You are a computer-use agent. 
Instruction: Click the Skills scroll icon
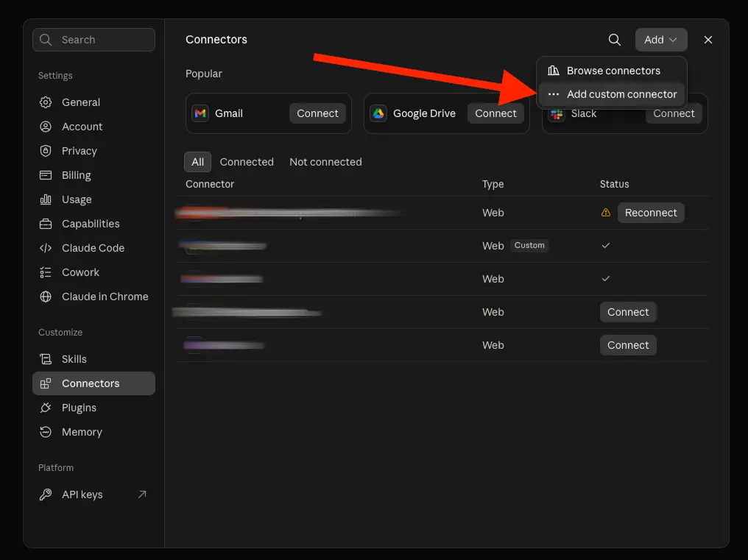tap(46, 359)
